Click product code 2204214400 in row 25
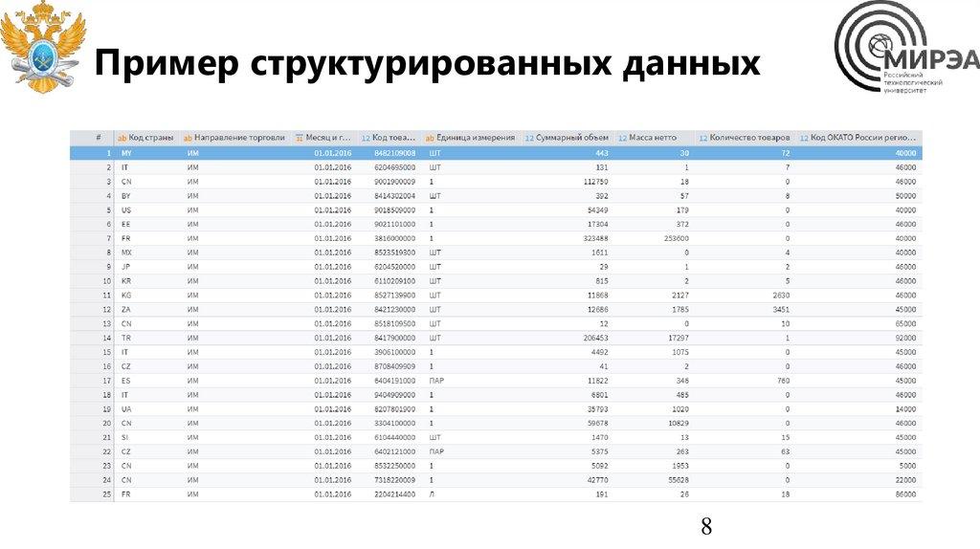This screenshot has height=549, width=980. tap(393, 494)
